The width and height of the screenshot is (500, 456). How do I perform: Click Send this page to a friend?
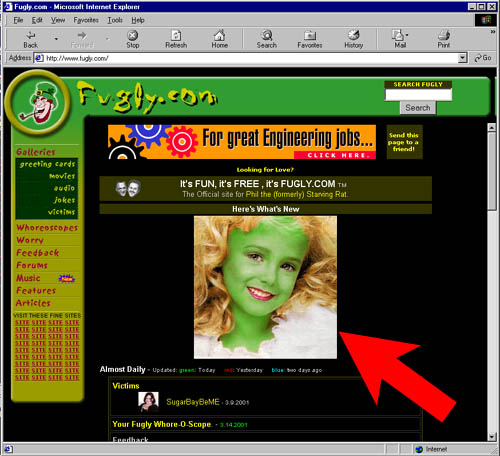coord(404,142)
